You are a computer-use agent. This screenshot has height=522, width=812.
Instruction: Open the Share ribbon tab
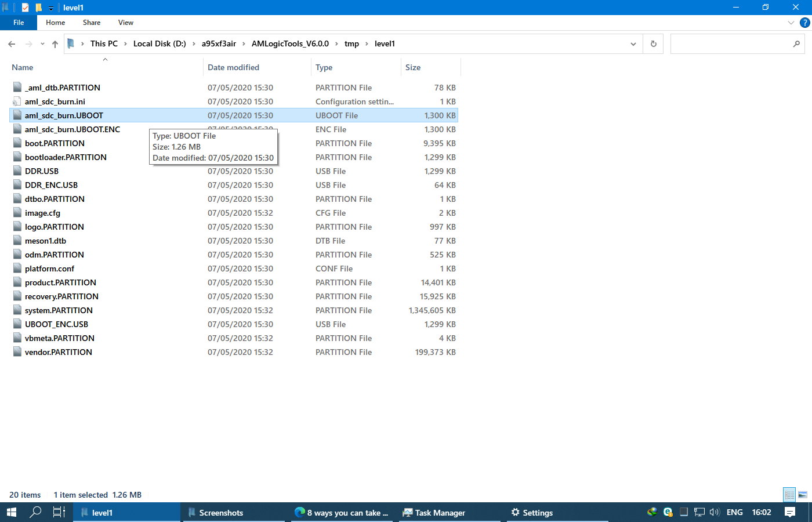point(92,23)
